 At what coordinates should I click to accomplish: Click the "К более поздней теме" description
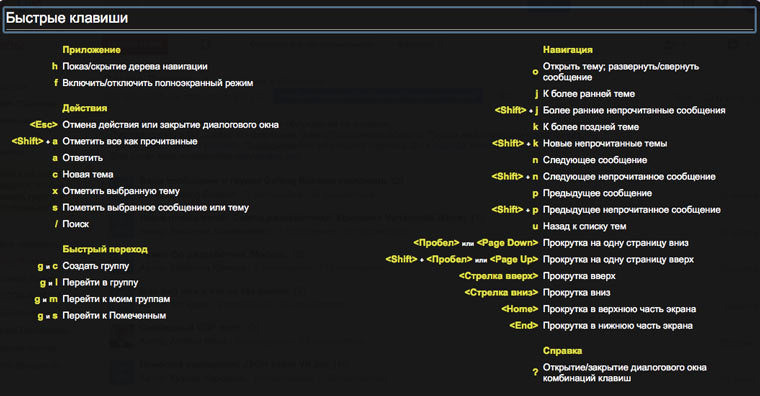591,127
